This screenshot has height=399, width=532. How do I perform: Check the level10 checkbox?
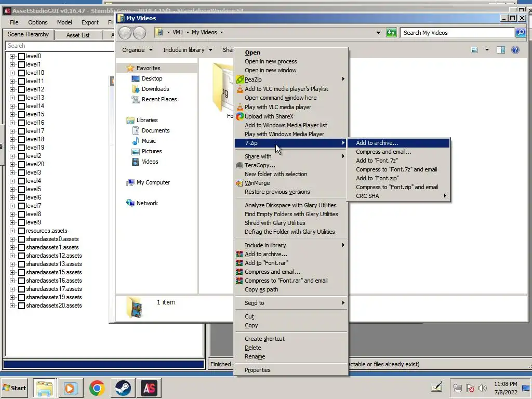click(x=21, y=73)
